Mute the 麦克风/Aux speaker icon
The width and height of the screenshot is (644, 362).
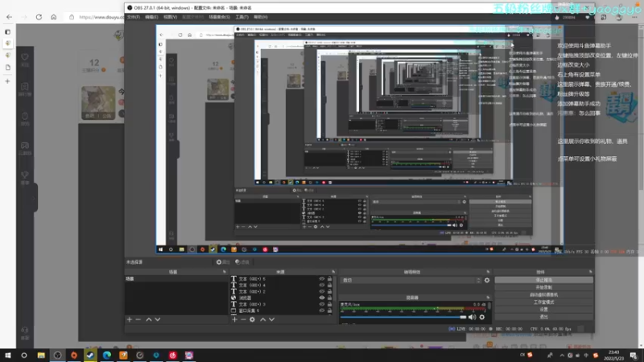472,317
